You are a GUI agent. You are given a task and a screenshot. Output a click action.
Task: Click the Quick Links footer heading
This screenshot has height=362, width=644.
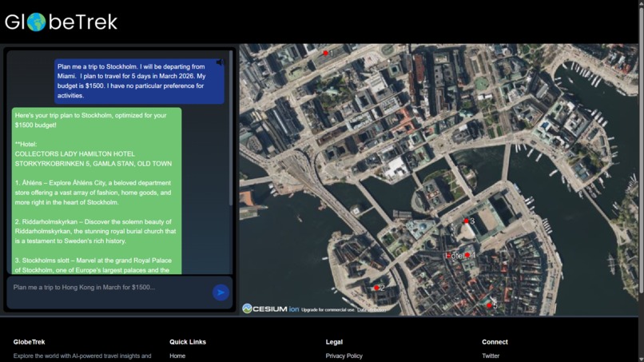click(x=188, y=342)
